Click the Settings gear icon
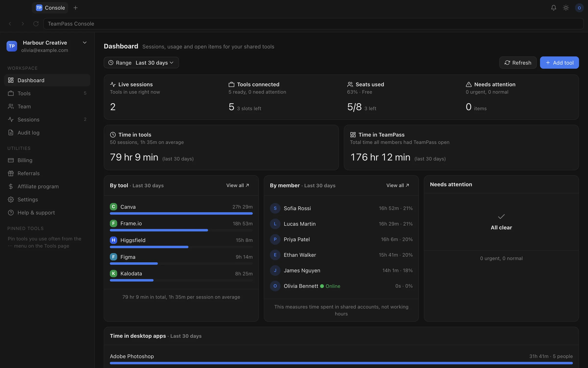 11,199
